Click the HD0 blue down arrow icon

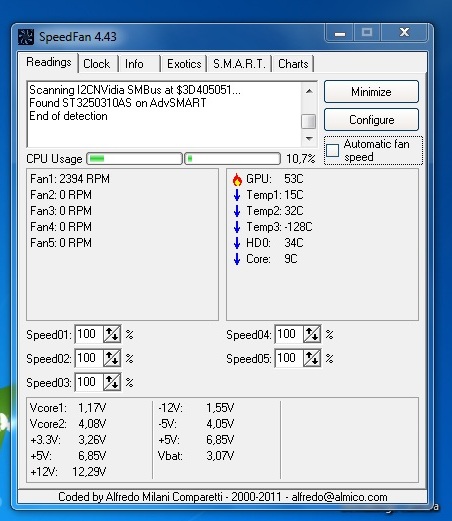(237, 243)
